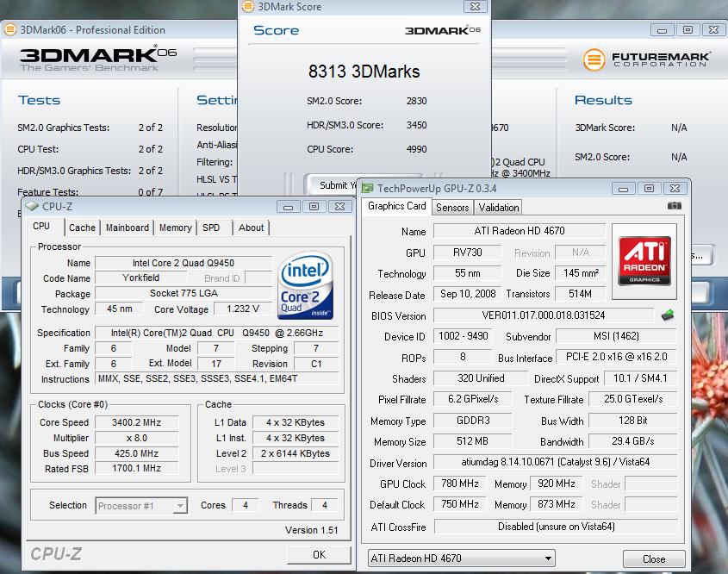Screen dimensions: 728x574
Task: Click the 8313 3DMarks score text
Action: pyautogui.click(x=364, y=72)
